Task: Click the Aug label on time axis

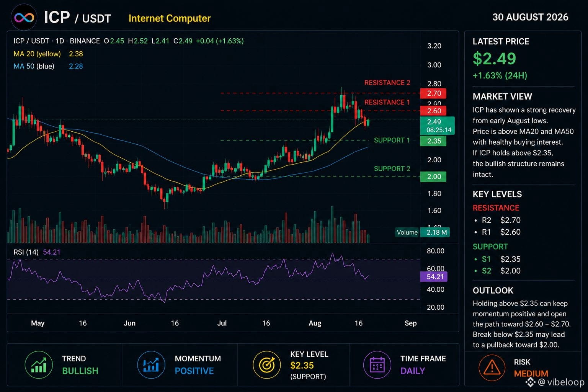Action: coord(315,323)
